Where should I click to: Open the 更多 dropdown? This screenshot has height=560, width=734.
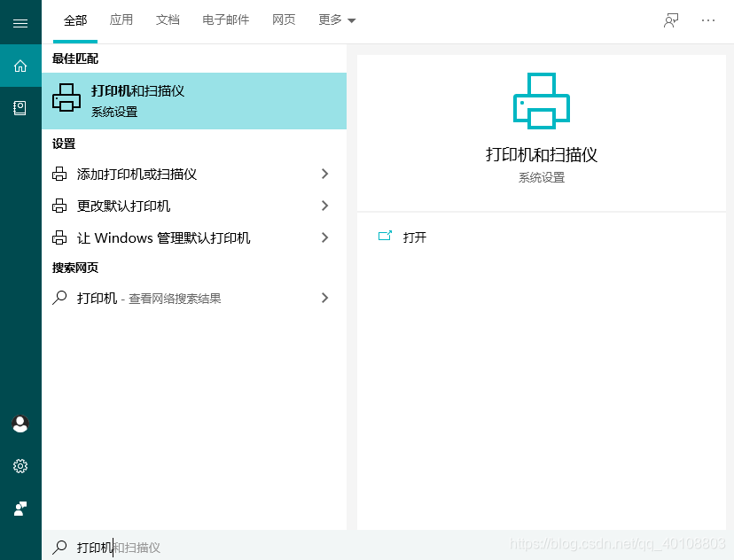[337, 19]
